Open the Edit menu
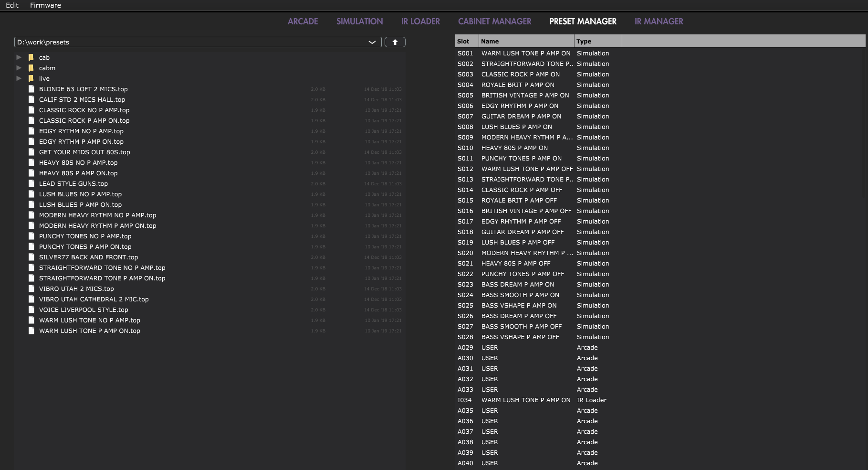868x470 pixels. (x=12, y=5)
